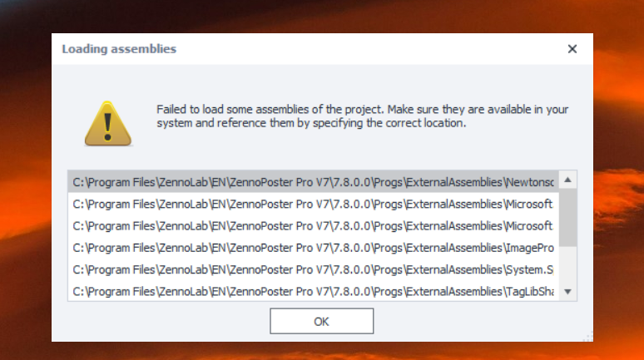This screenshot has width=644, height=360.
Task: Click the dialog's bottom-right resize grip
Action: [x=588, y=337]
